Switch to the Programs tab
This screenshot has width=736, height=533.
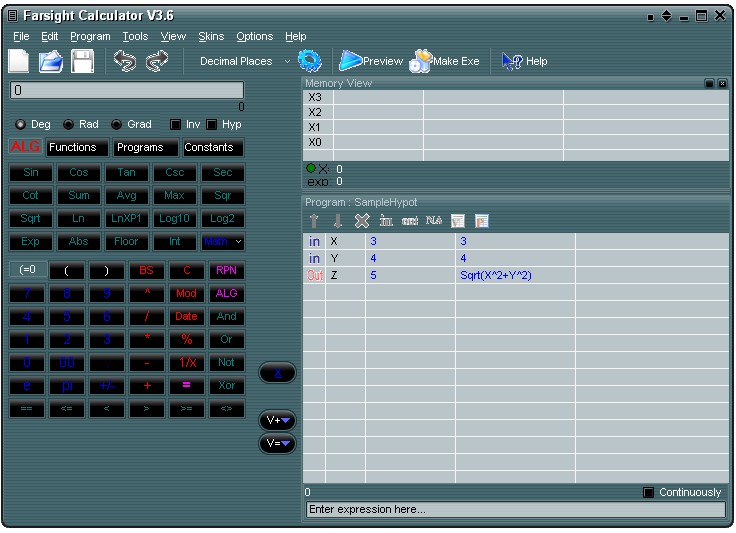[146, 147]
